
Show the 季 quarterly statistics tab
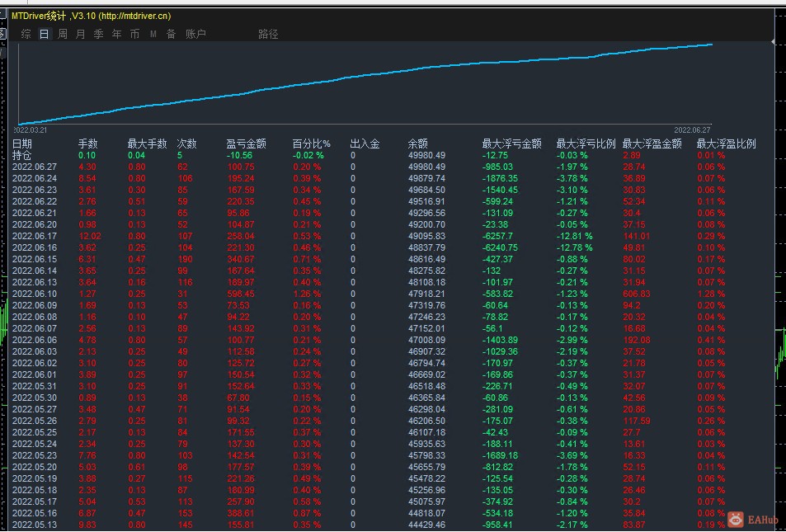(98, 34)
